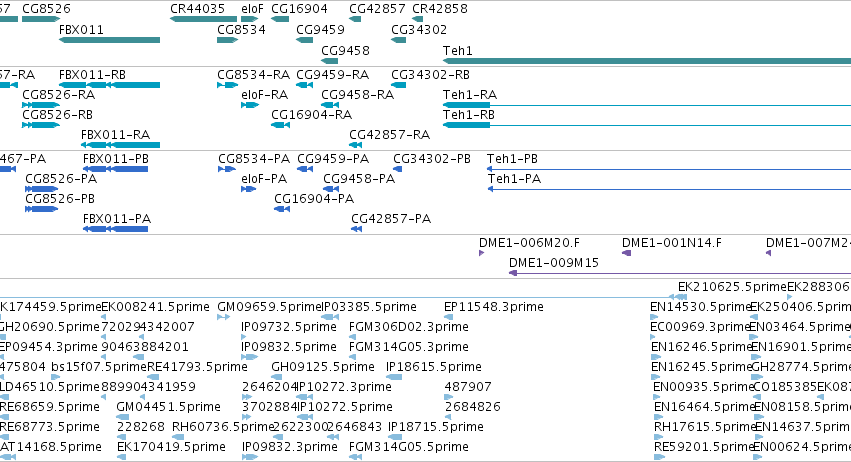Open the RE41793.5prime EST label
The width and height of the screenshot is (851, 462).
click(x=198, y=368)
